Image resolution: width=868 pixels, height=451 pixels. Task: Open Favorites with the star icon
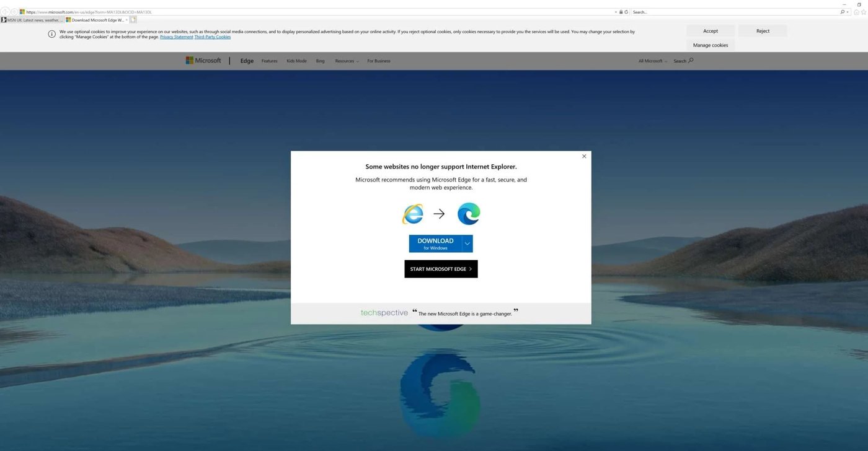tap(863, 12)
